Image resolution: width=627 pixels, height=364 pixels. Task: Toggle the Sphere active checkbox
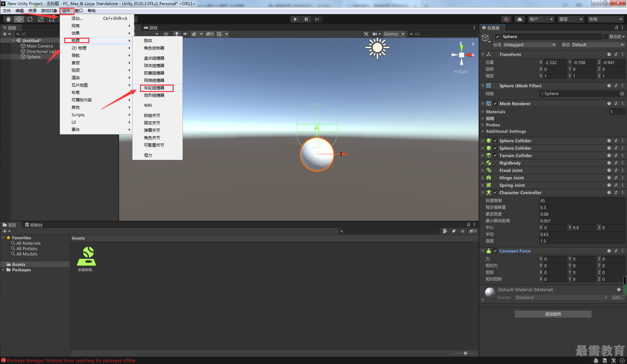tap(497, 37)
